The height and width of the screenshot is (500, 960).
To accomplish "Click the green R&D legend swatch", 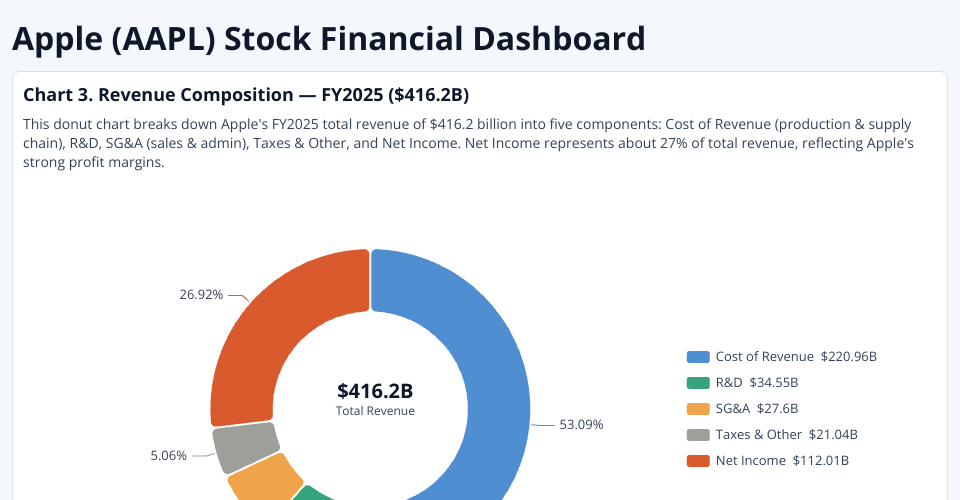I will [698, 383].
